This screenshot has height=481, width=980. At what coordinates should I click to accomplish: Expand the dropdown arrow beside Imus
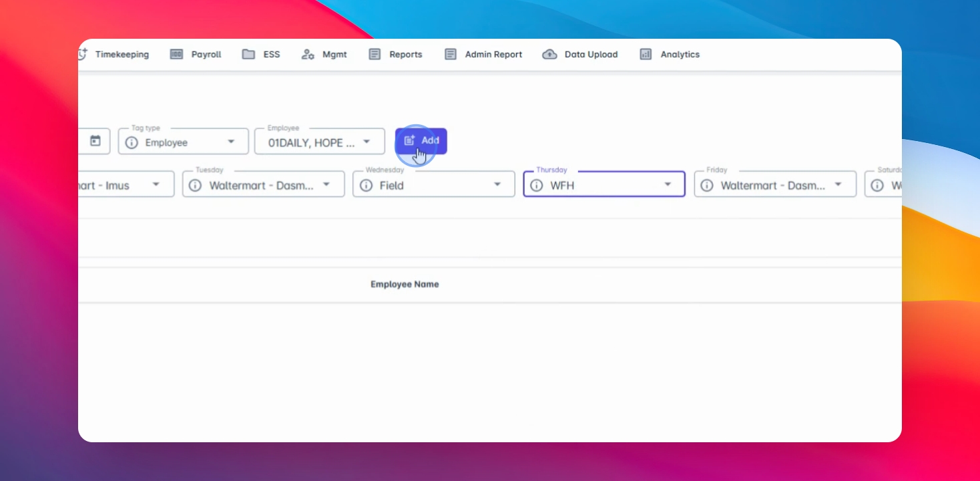click(x=156, y=184)
